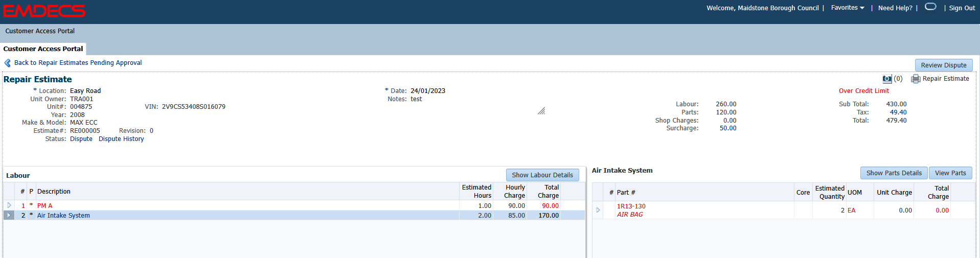Click the Tax value 49.40
Image resolution: width=980 pixels, height=258 pixels.
pyautogui.click(x=898, y=112)
